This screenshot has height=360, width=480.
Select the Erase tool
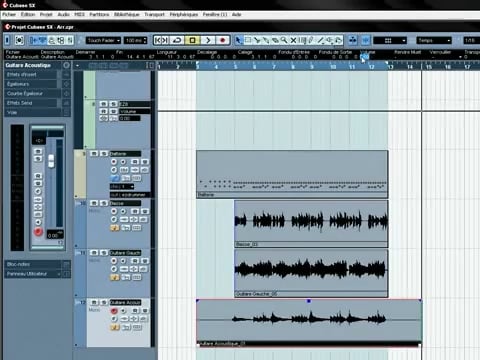pos(275,40)
